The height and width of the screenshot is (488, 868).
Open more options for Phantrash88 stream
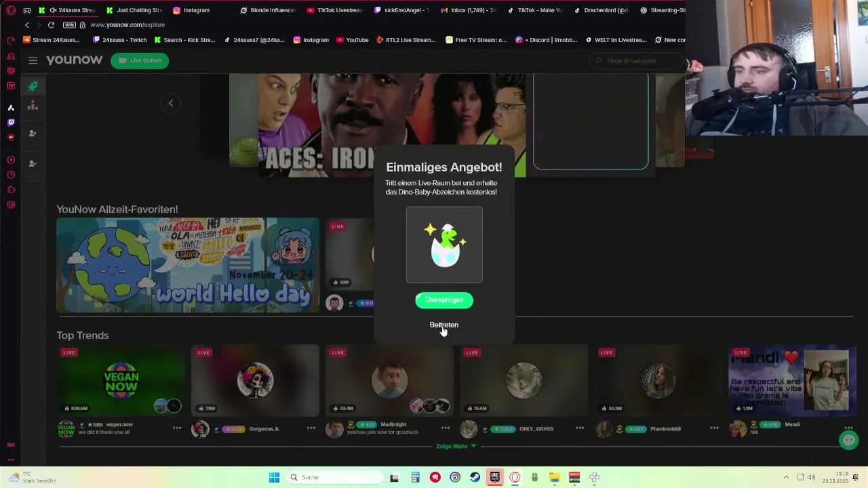click(714, 428)
